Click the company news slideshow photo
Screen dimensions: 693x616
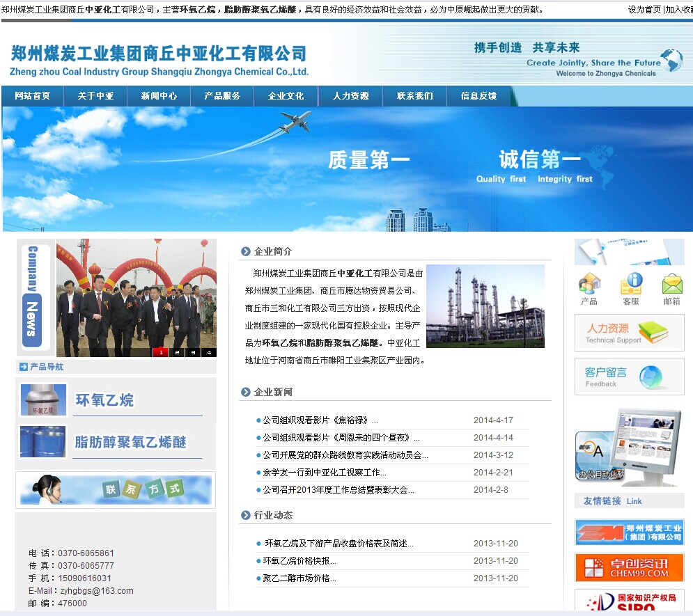[136, 298]
